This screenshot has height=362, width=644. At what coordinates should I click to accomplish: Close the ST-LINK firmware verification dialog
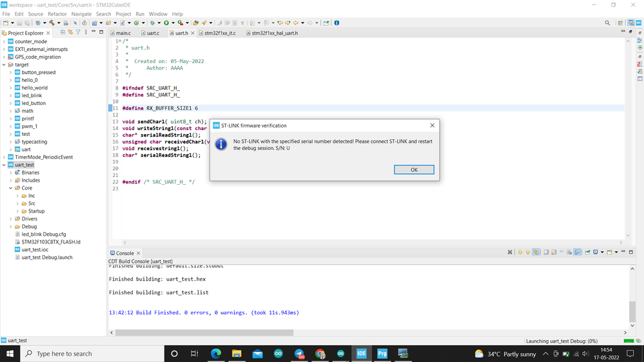(x=432, y=125)
